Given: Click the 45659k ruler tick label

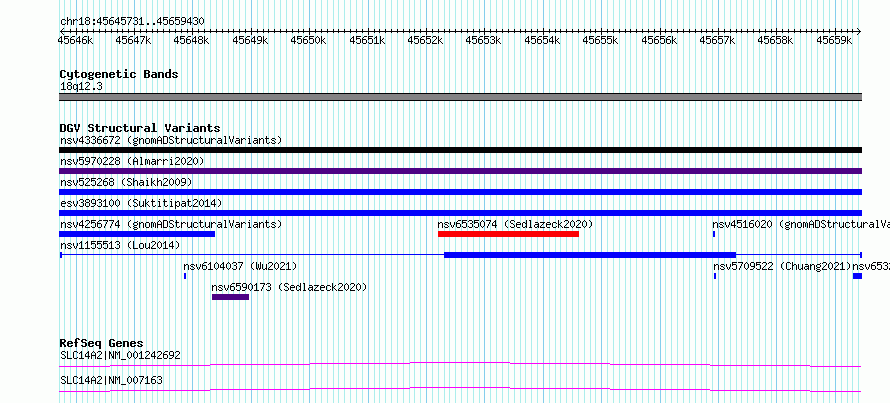Looking at the screenshot, I should pos(834,40).
